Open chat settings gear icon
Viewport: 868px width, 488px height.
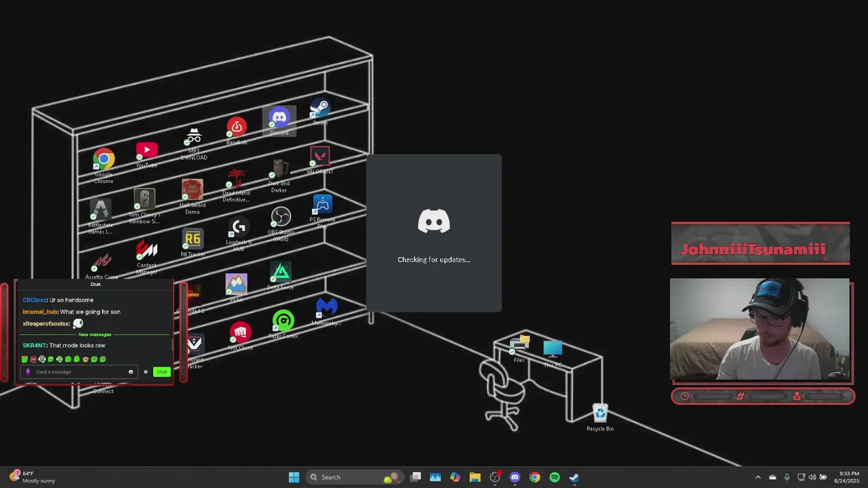pos(145,371)
